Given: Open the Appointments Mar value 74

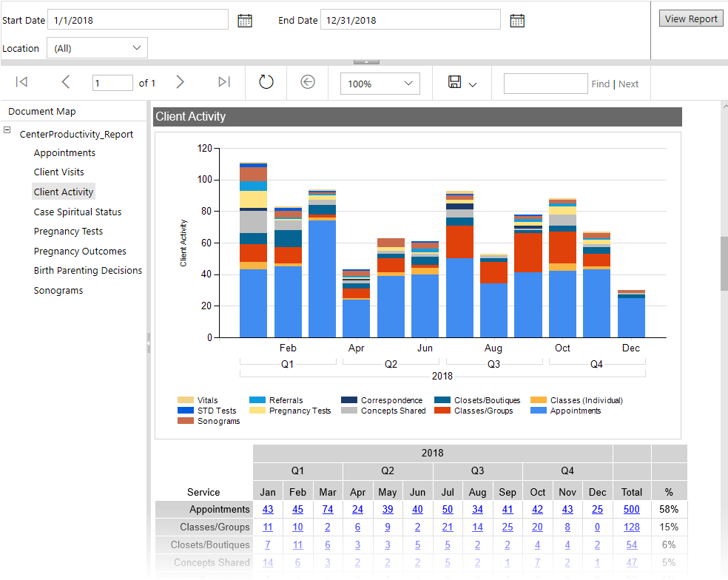Looking at the screenshot, I should coord(328,510).
